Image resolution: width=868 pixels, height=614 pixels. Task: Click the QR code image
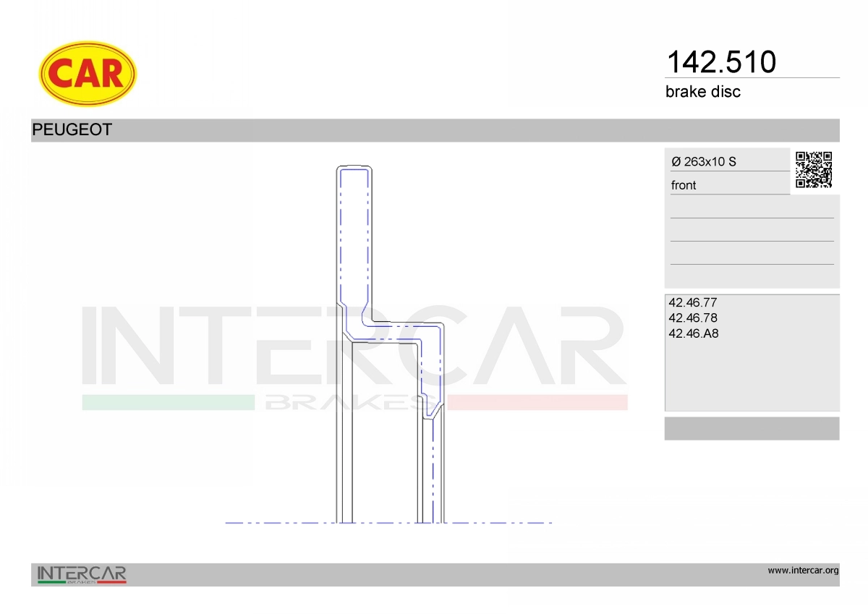pyautogui.click(x=814, y=170)
